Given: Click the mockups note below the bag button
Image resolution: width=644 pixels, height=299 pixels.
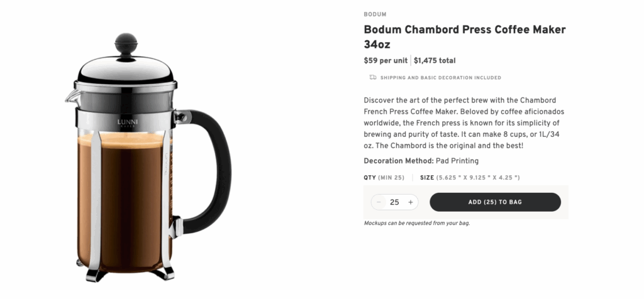Looking at the screenshot, I should tap(417, 223).
